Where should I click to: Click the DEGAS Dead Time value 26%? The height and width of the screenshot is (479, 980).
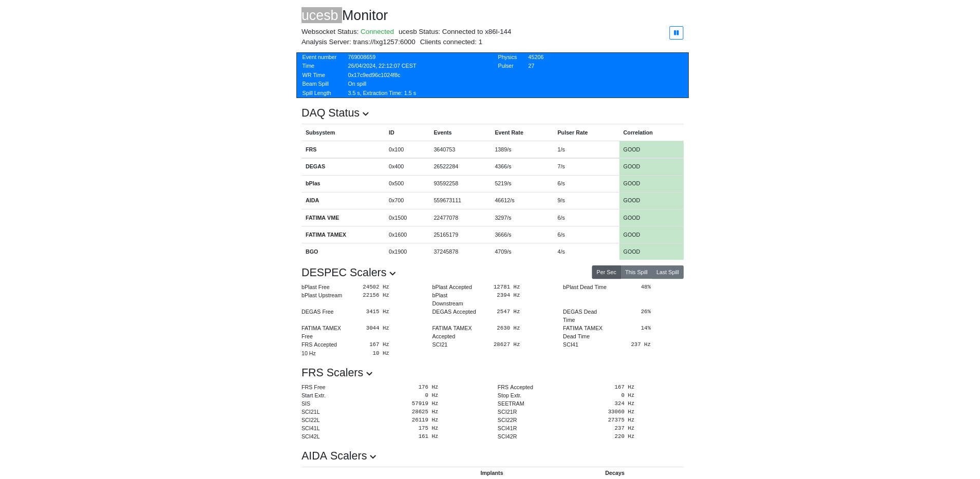pyautogui.click(x=646, y=312)
